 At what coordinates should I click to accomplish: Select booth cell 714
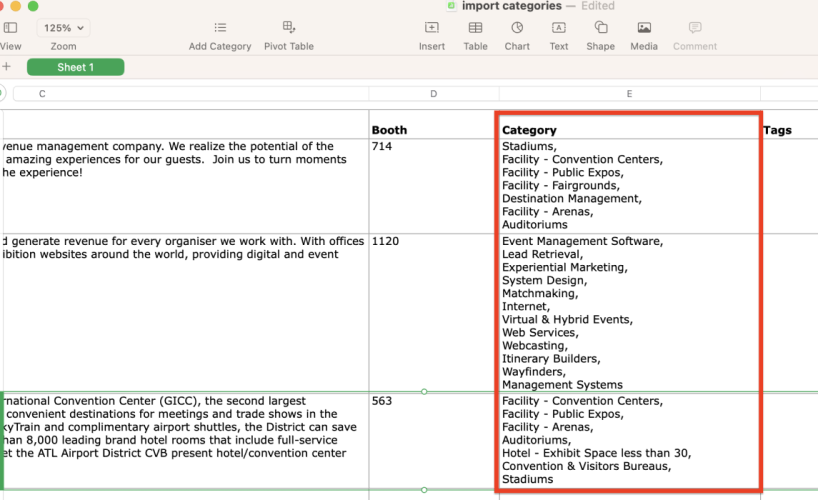434,186
